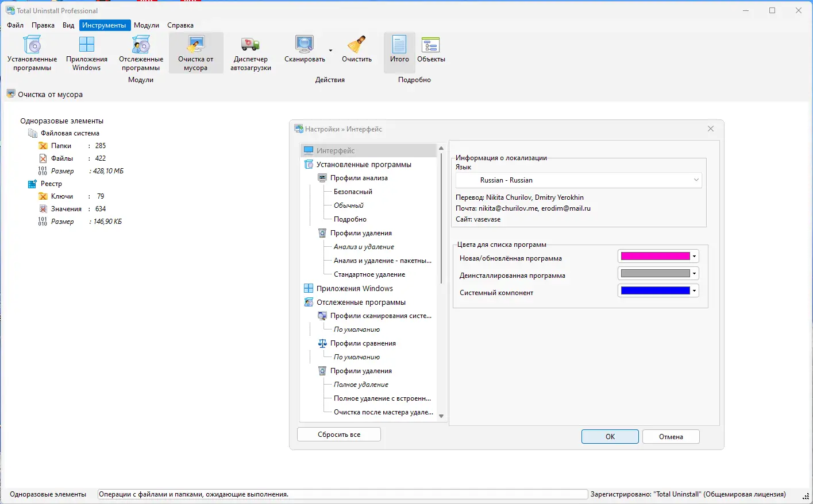813x504 pixels.
Task: Select Очистка от мусора toolbar module
Action: tap(196, 53)
